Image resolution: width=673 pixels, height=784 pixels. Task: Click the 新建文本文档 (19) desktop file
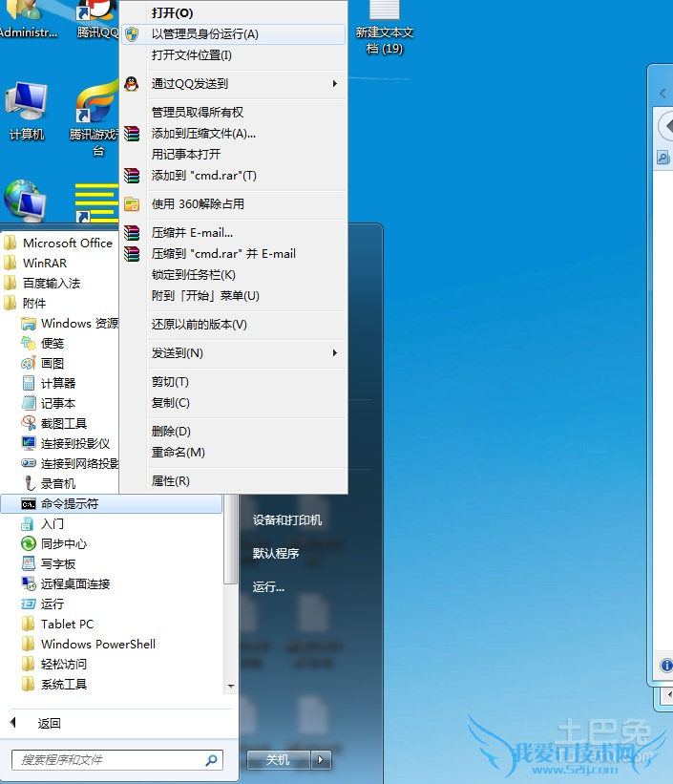pyautogui.click(x=385, y=28)
